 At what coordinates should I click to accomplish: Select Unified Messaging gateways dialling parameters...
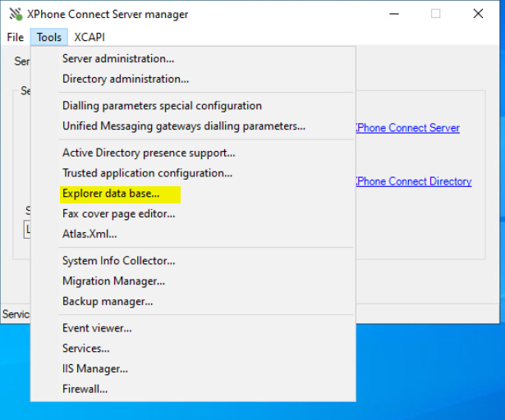pyautogui.click(x=193, y=126)
